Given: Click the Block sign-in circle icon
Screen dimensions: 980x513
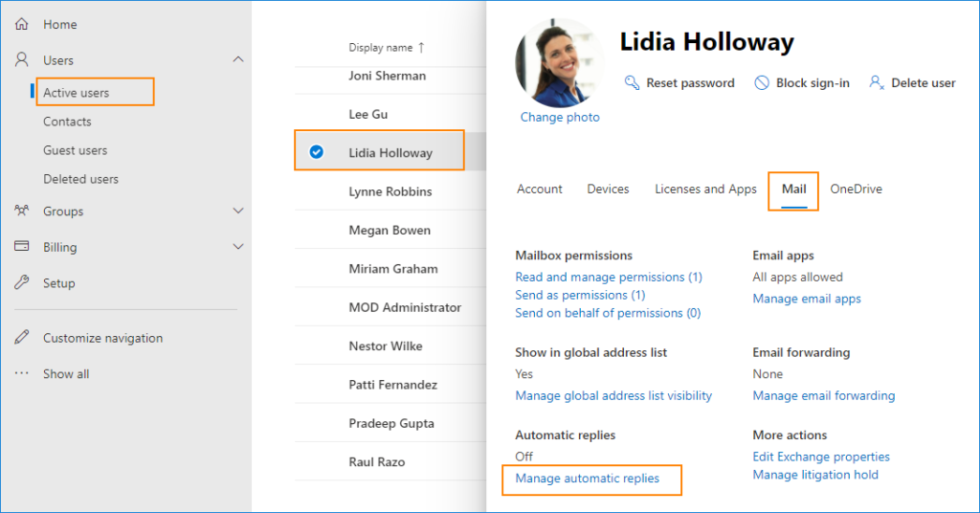Looking at the screenshot, I should coord(761,82).
